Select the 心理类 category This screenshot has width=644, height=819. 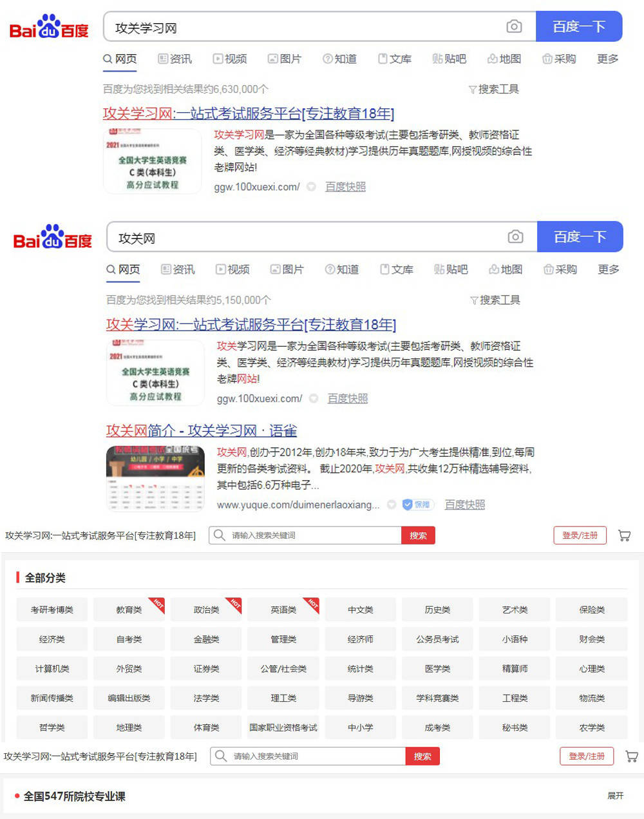(x=592, y=669)
